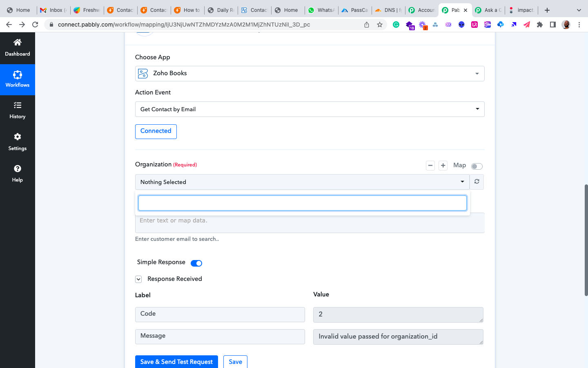This screenshot has height=368, width=588.
Task: Switch to the Daily Report tab
Action: pyautogui.click(x=221, y=10)
